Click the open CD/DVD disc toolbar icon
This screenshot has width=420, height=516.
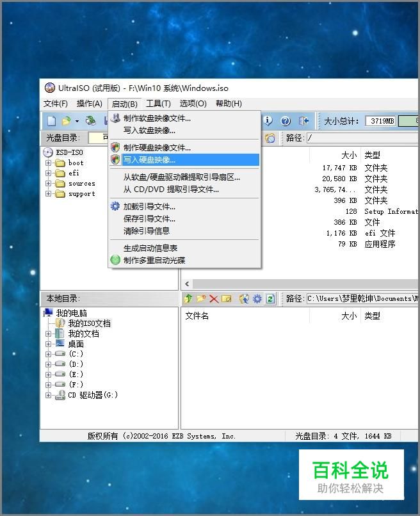pos(90,121)
